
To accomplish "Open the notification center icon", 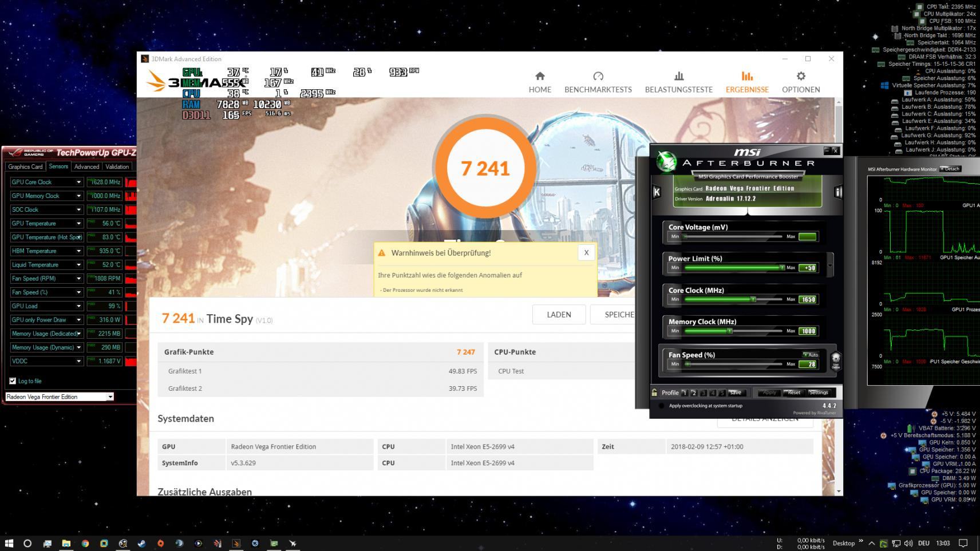I will point(963,543).
